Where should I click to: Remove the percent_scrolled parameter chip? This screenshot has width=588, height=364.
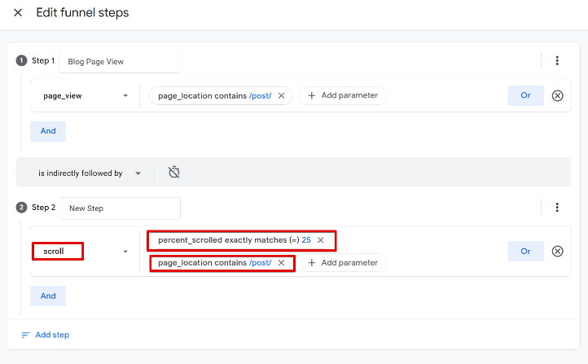321,240
